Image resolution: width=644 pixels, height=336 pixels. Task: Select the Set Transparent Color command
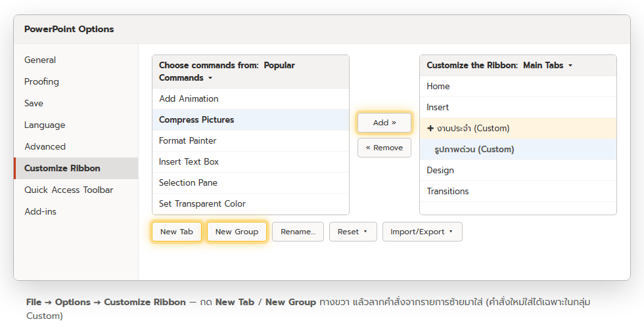(x=250, y=203)
